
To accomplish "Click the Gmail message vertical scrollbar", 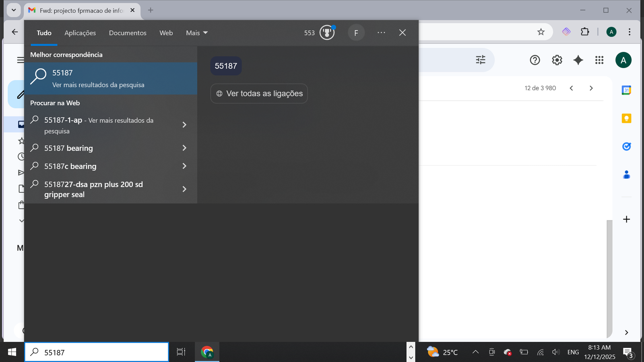I will (x=609, y=279).
